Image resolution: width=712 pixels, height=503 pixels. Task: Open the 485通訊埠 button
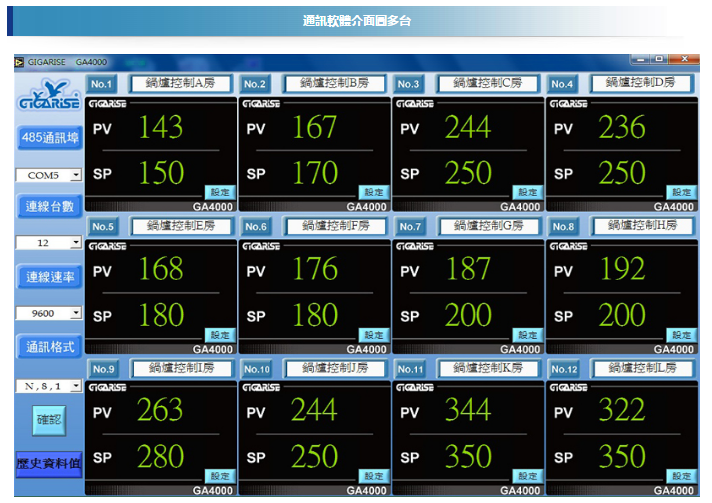(x=50, y=138)
